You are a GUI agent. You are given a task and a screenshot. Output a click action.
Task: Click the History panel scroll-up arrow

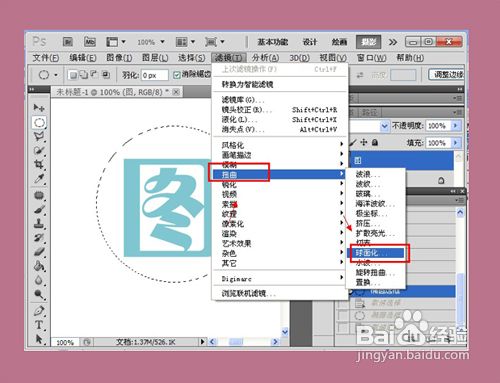[x=460, y=212]
